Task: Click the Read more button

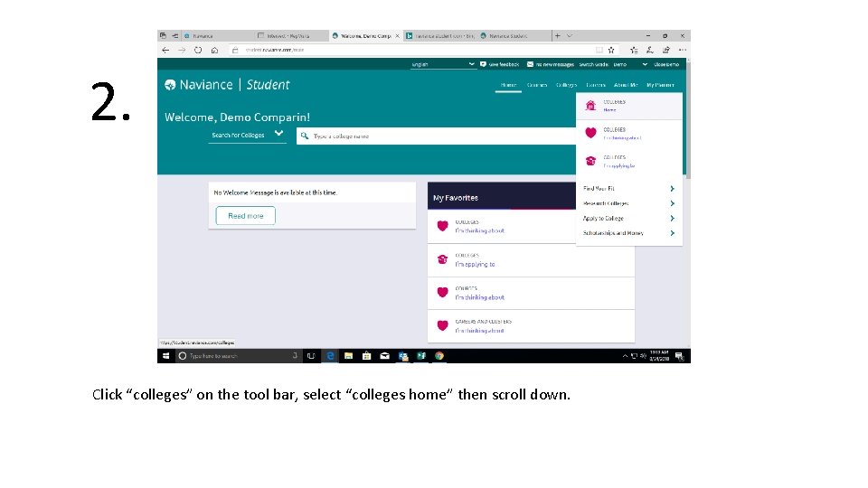Action: pyautogui.click(x=245, y=216)
